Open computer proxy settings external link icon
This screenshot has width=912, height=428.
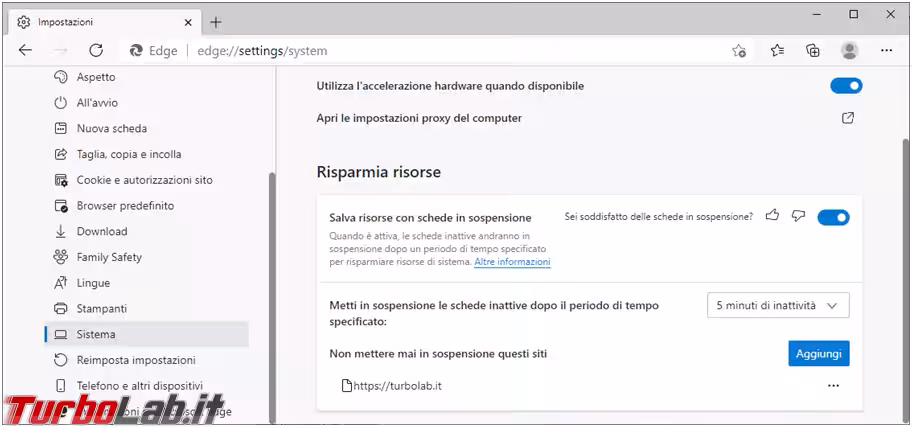pos(847,118)
